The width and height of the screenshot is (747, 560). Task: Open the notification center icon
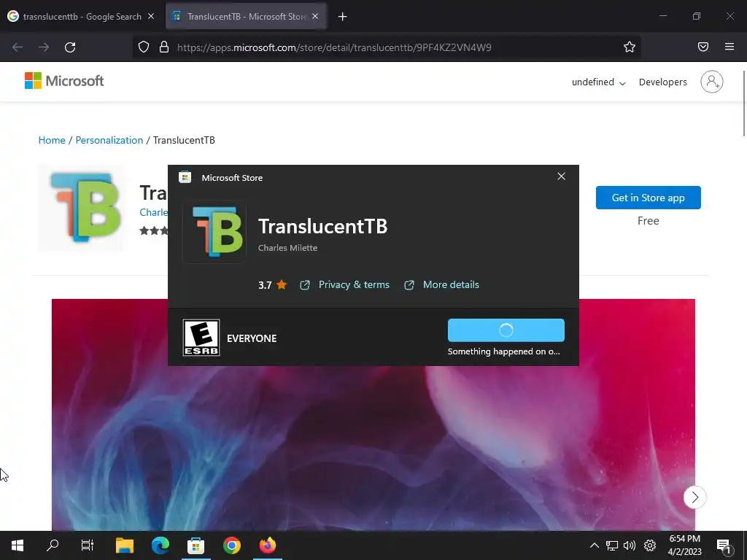click(724, 546)
